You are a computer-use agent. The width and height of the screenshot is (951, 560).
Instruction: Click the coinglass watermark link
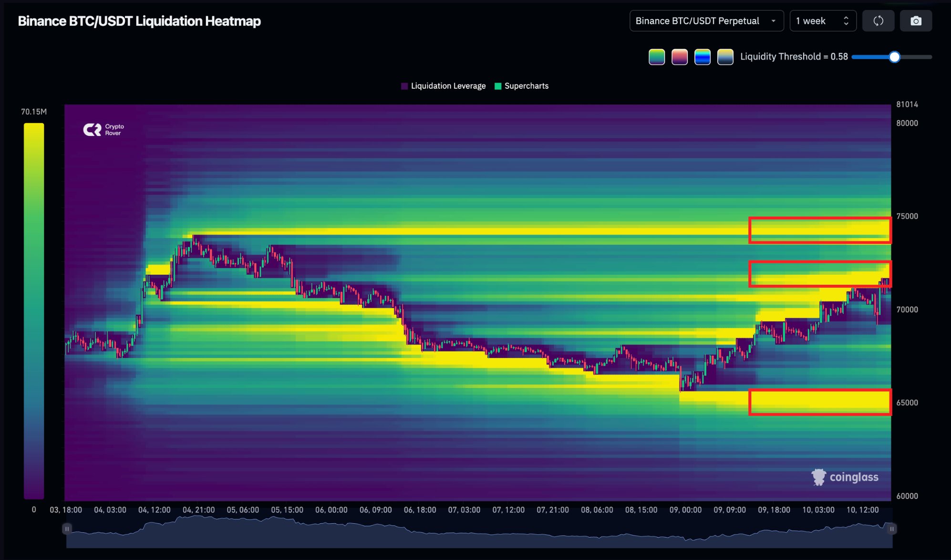854,477
